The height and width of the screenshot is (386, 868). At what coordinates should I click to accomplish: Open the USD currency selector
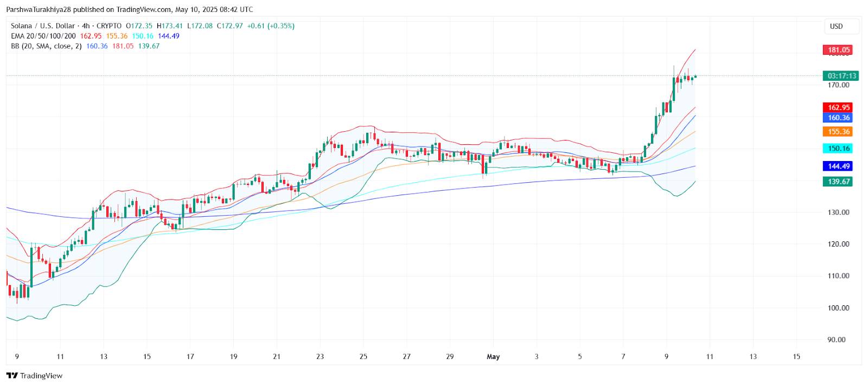click(837, 26)
